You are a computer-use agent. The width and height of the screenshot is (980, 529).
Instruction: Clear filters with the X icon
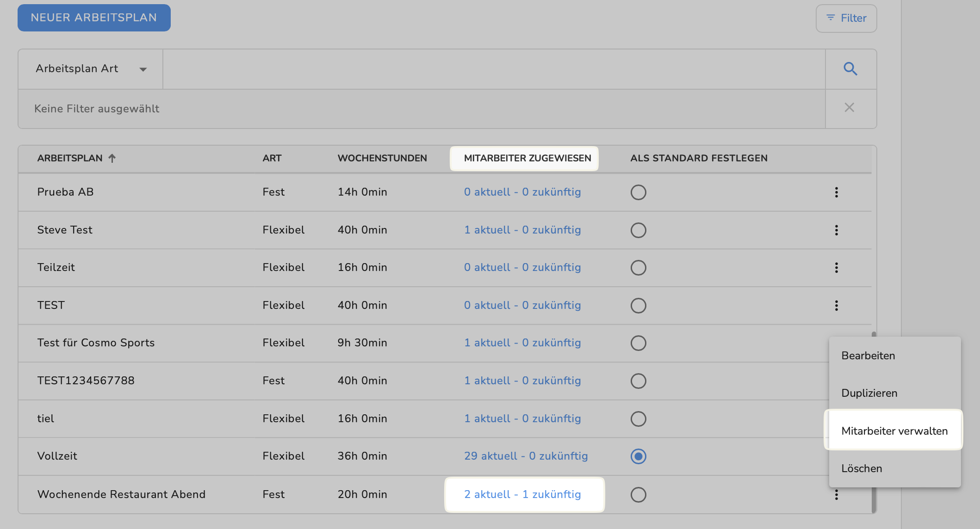point(850,108)
